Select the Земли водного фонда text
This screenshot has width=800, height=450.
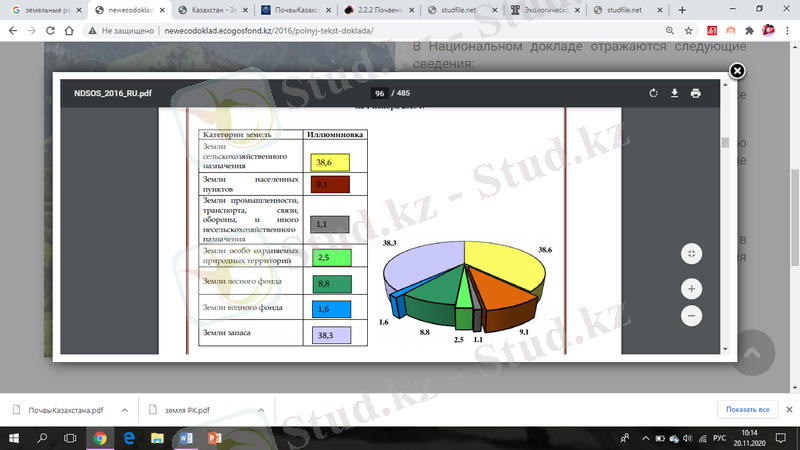coord(242,308)
